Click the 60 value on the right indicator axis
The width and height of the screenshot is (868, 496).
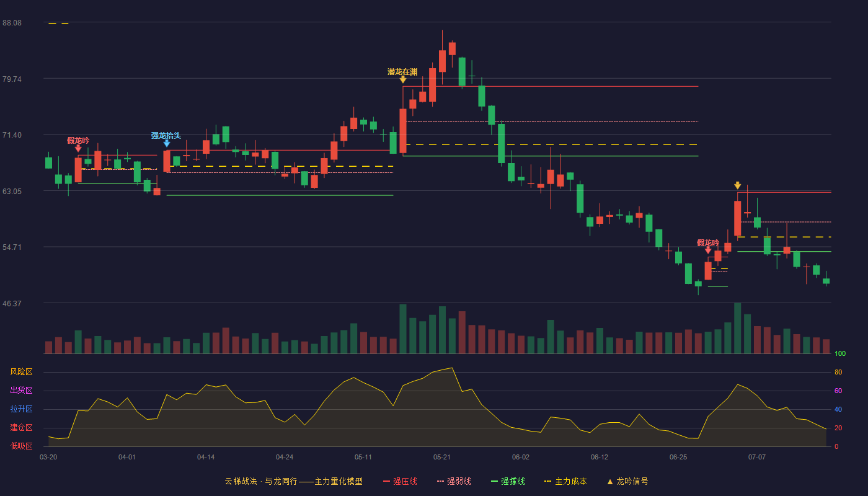click(838, 391)
